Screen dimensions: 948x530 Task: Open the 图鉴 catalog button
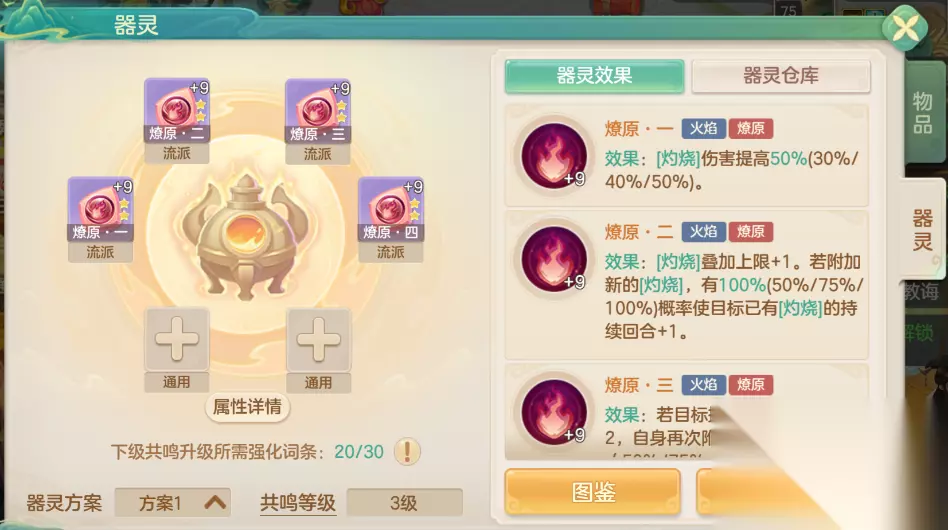(x=592, y=492)
